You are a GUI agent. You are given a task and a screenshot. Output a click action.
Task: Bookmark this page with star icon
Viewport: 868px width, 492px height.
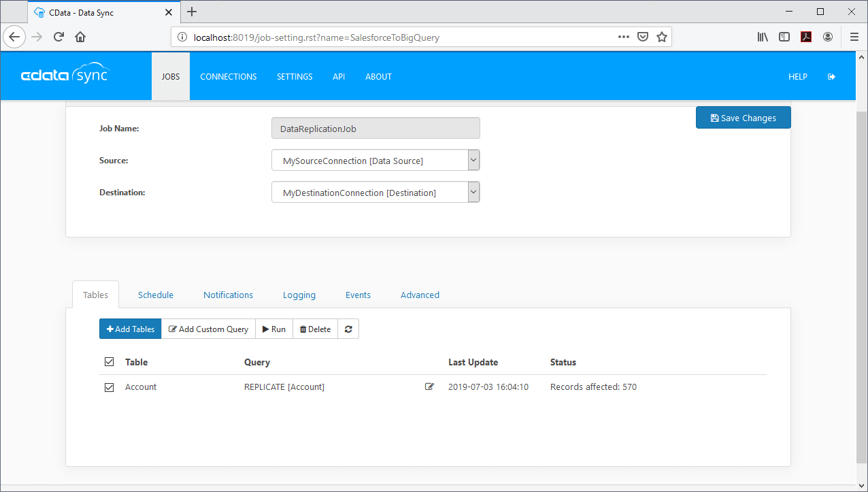pos(661,37)
